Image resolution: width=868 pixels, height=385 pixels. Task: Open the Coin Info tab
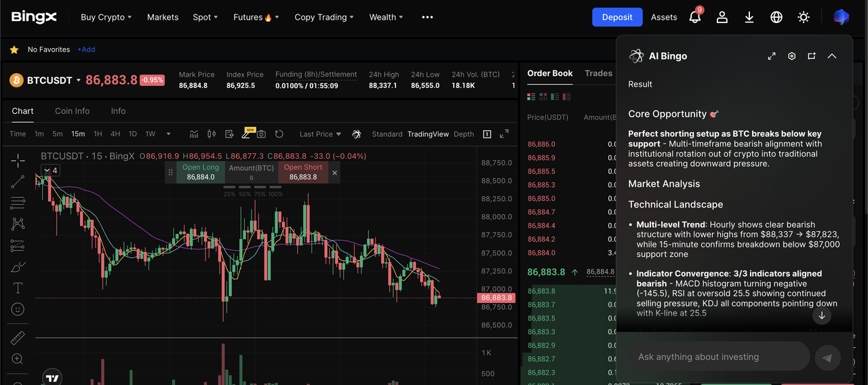click(72, 111)
